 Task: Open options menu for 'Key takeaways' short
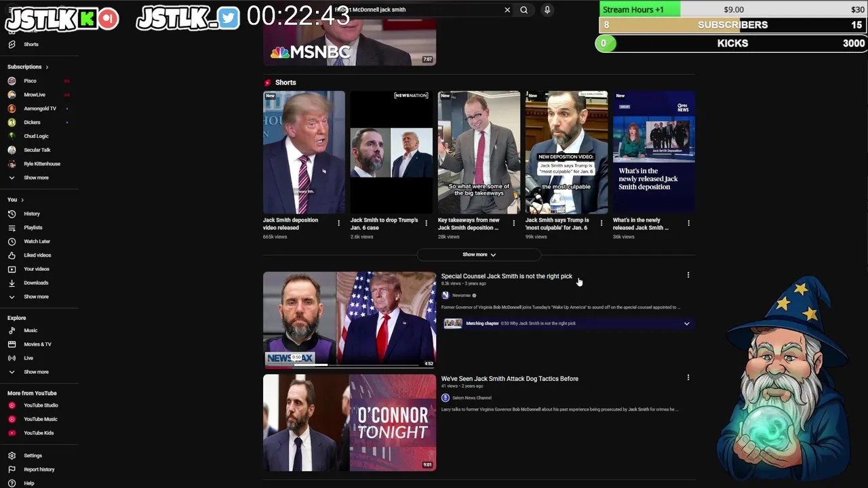[x=513, y=223]
